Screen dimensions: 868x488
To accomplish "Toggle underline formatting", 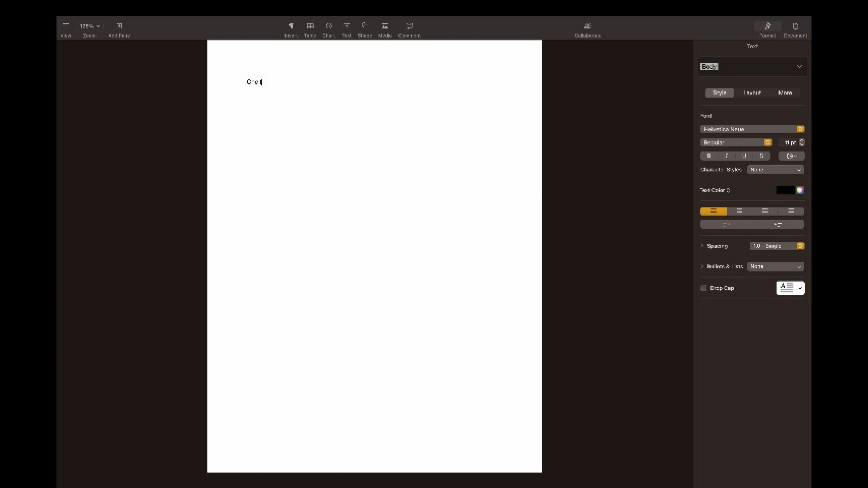I will click(x=744, y=156).
